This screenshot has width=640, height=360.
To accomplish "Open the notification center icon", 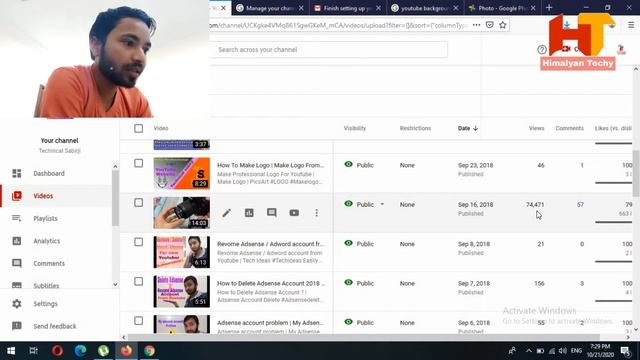I will (626, 351).
